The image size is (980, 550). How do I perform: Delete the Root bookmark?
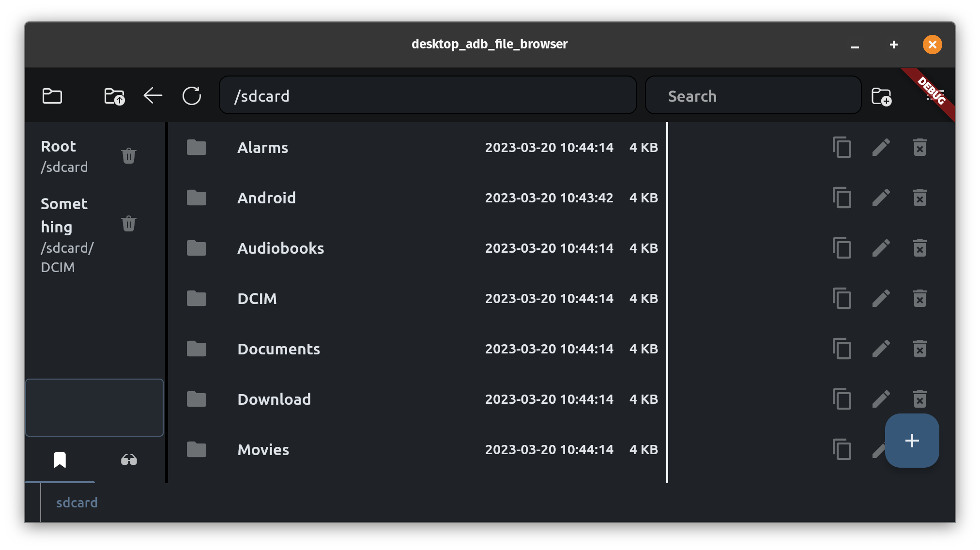[129, 156]
